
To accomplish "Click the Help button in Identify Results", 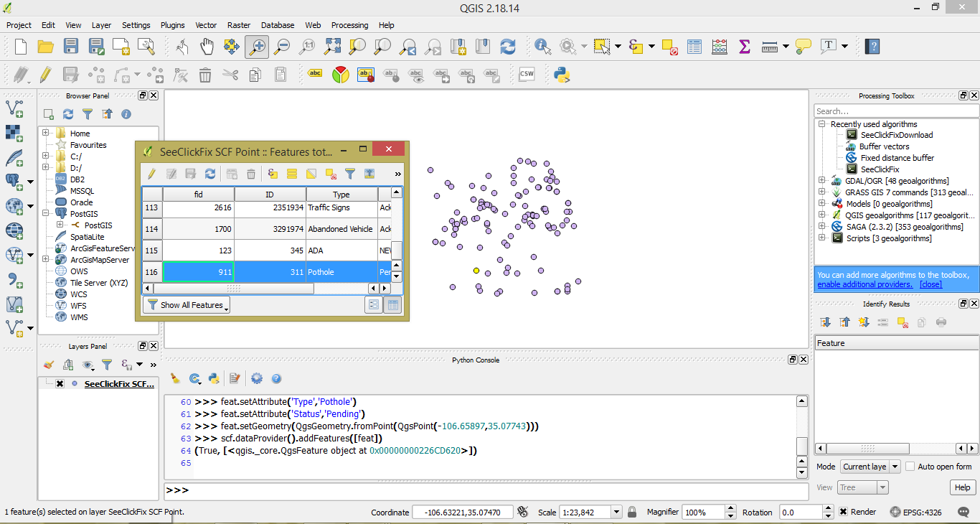I will pyautogui.click(x=961, y=487).
